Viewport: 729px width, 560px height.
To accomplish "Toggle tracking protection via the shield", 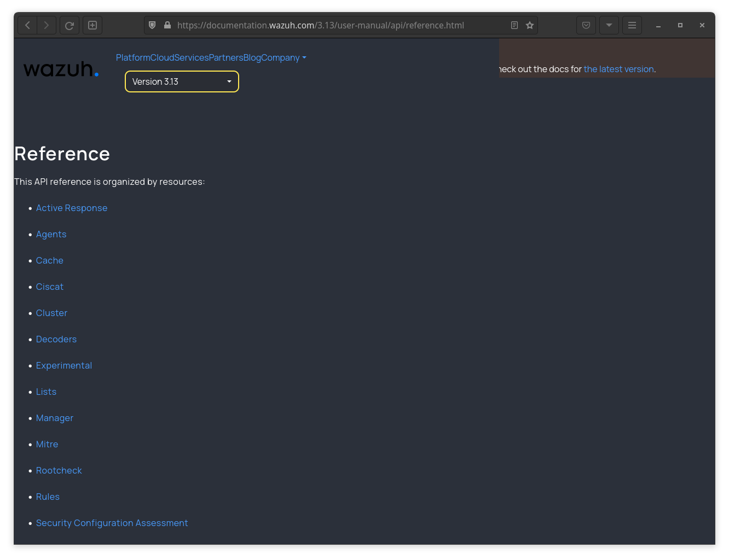I will 152,25.
